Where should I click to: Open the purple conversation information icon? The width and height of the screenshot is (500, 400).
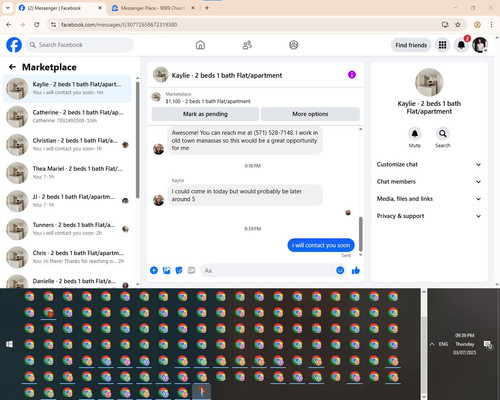352,75
